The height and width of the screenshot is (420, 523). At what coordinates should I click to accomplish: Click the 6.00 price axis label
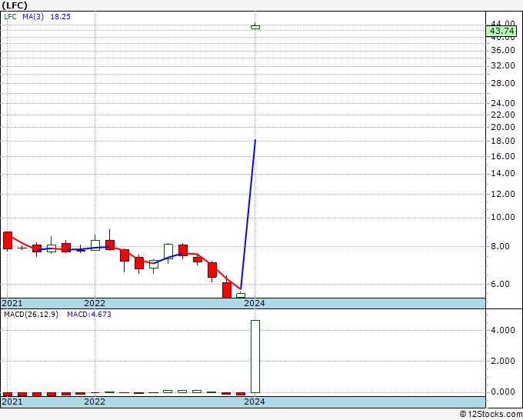pos(500,284)
